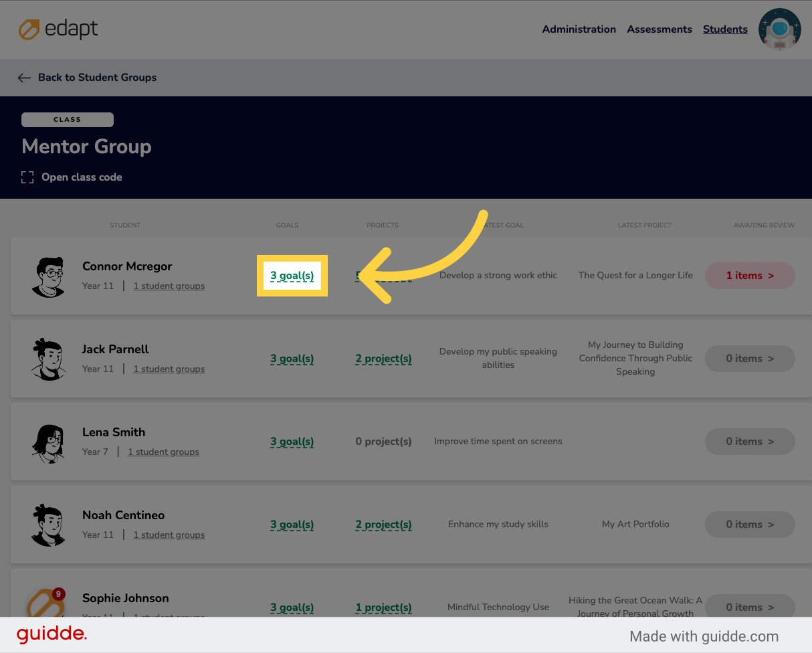View Sophie Johnson's 1 project(s)
The height and width of the screenshot is (653, 812).
[383, 608]
